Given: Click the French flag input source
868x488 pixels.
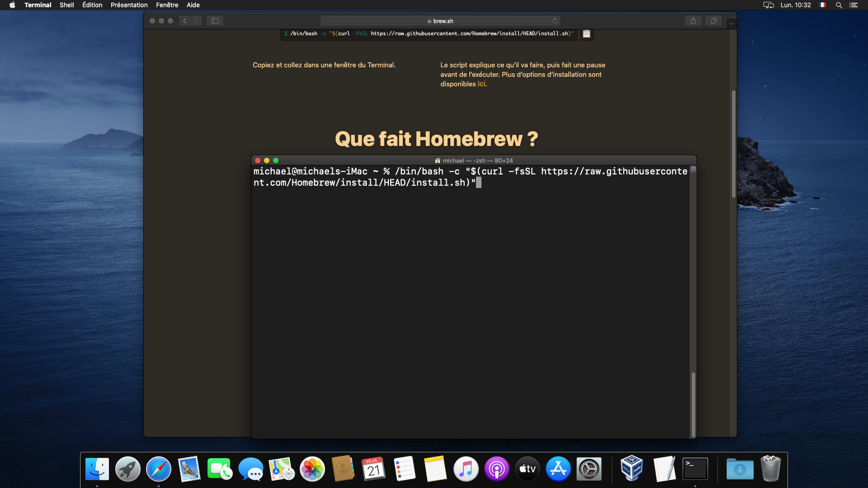Looking at the screenshot, I should pyautogui.click(x=823, y=5).
